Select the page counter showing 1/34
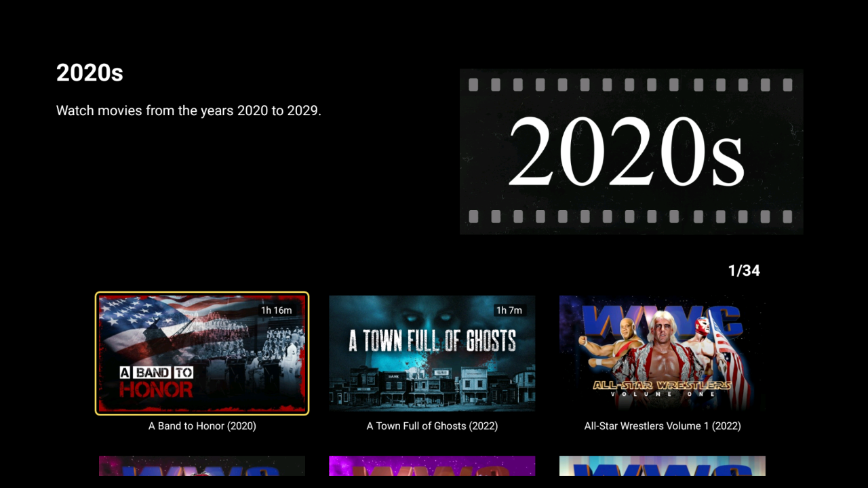This screenshot has height=488, width=868. [x=744, y=270]
